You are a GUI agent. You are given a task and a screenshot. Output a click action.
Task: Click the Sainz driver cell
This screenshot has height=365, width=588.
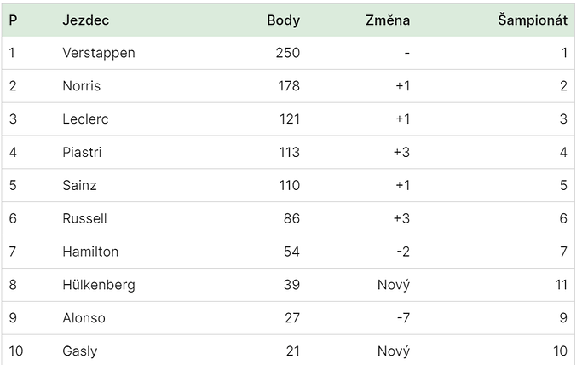click(79, 185)
